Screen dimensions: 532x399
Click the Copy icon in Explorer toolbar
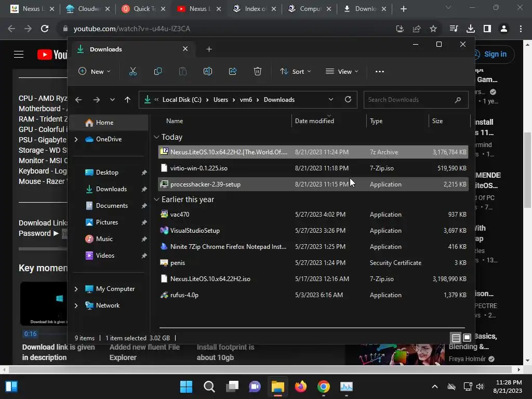(x=158, y=71)
